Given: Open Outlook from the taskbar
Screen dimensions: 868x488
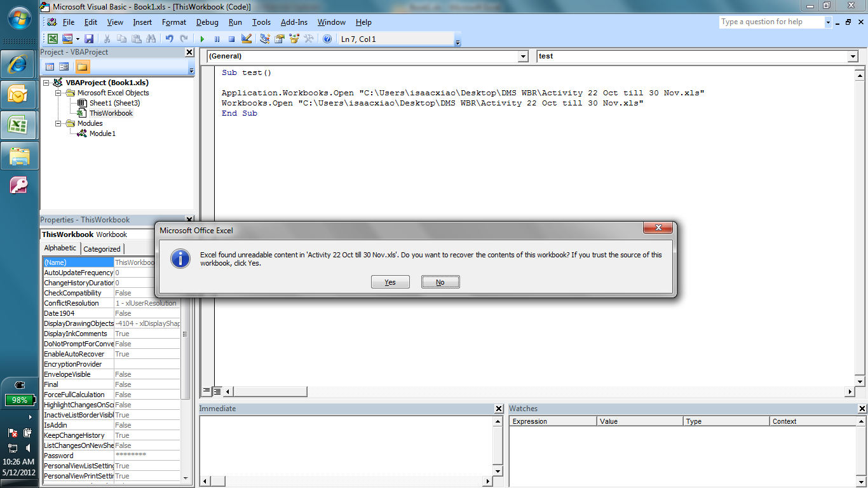Looking at the screenshot, I should click(x=19, y=95).
